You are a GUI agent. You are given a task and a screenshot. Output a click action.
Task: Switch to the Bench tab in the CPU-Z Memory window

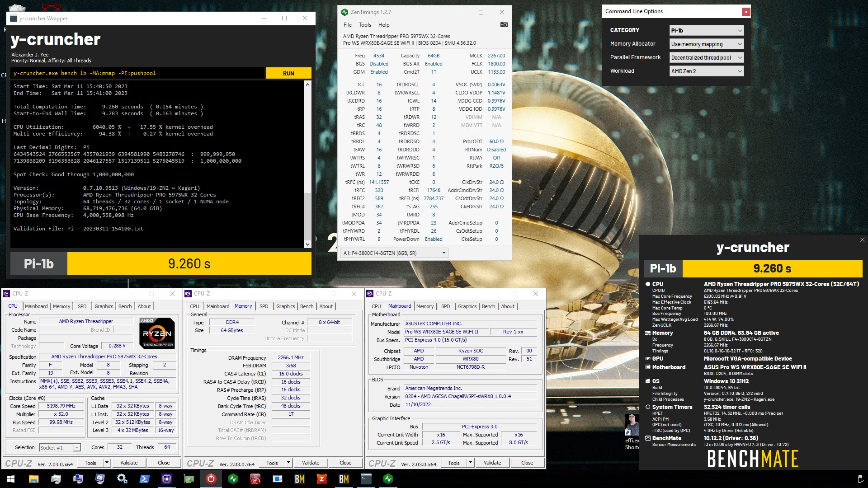307,306
